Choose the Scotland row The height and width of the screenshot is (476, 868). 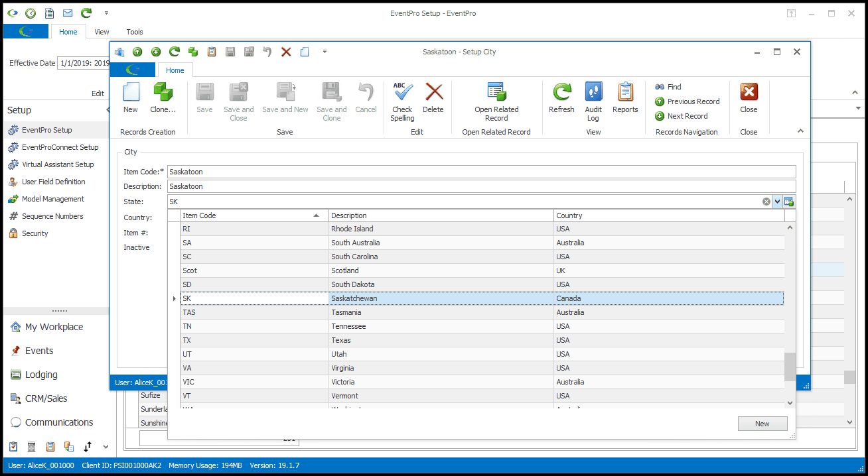482,270
